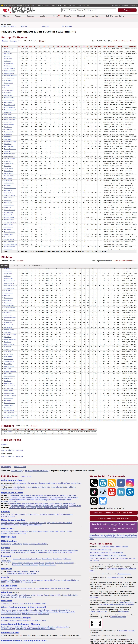Expand the pitching Share & Export dropdown
Image resolution: width=138 pixels, height=644 pixels.
coord(8,261)
